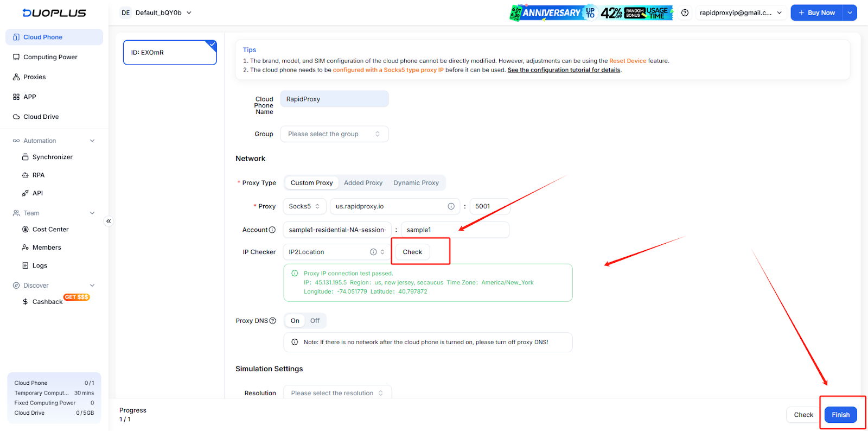Click the Logs document icon

coord(25,265)
